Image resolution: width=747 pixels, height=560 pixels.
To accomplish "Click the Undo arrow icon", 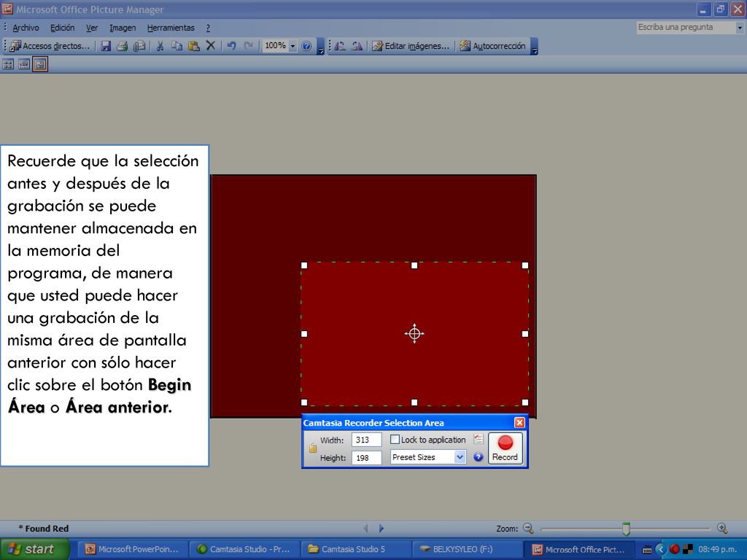I will (231, 46).
